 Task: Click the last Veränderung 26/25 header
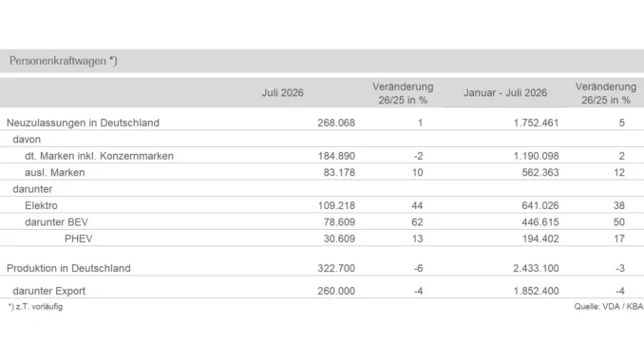pos(606,93)
